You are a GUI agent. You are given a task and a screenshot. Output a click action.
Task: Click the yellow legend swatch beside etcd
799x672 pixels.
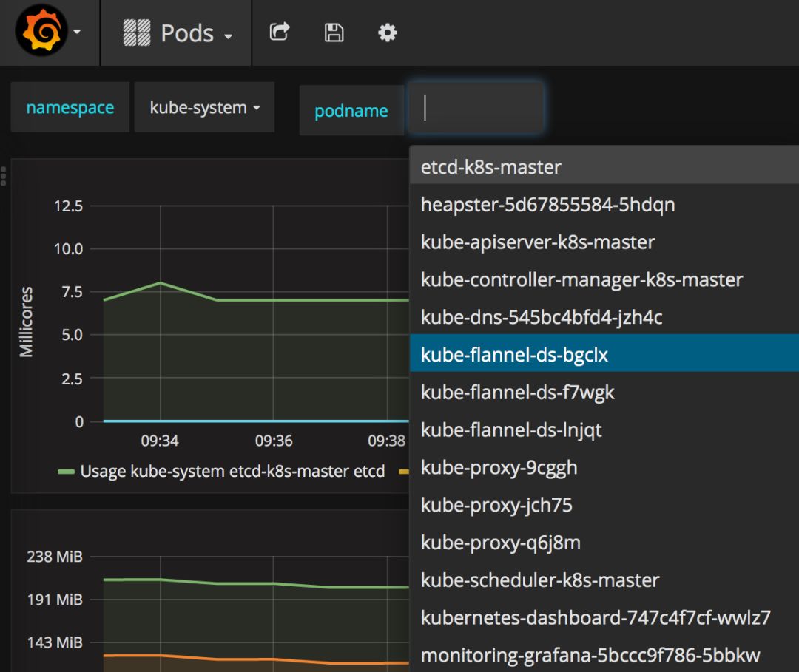(x=404, y=472)
